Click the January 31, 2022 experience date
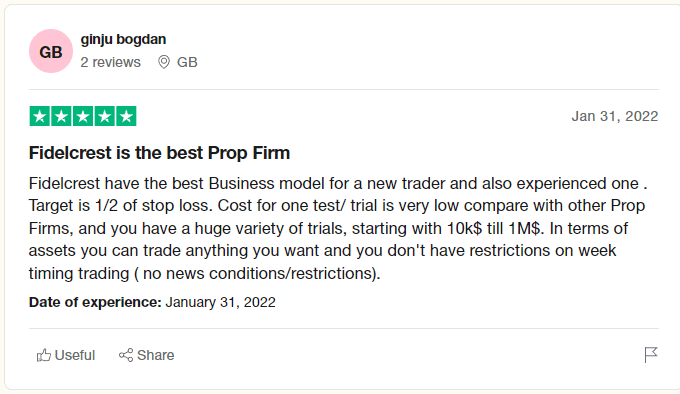This screenshot has height=394, width=680. pyautogui.click(x=220, y=302)
